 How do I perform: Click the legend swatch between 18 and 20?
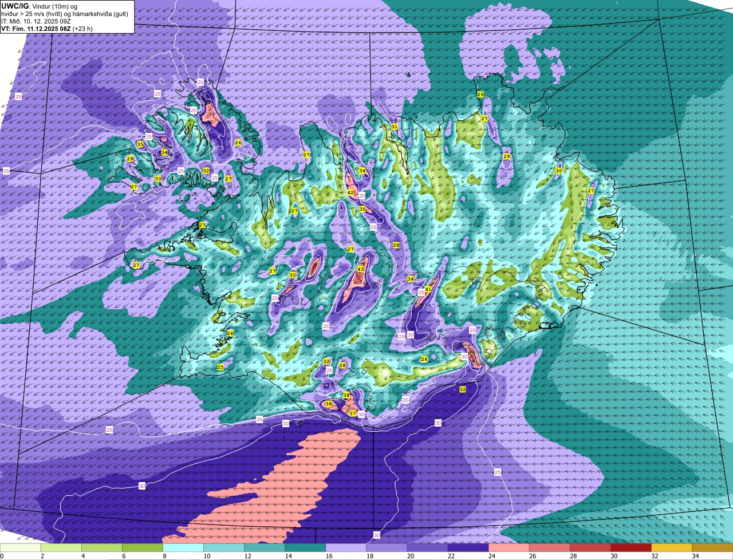pyautogui.click(x=387, y=548)
